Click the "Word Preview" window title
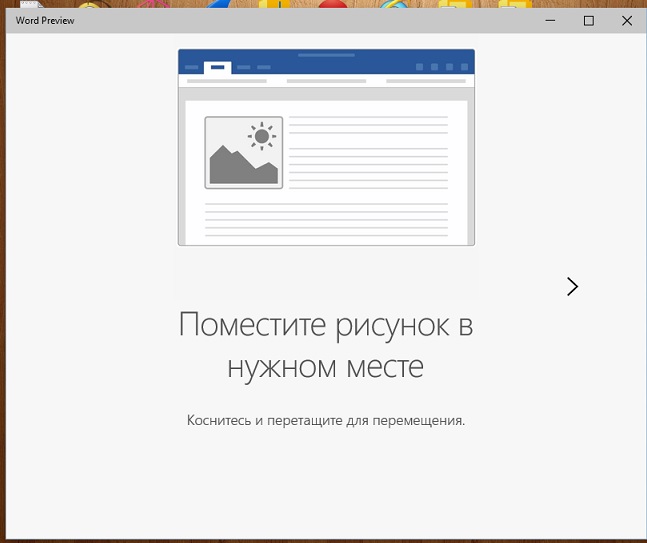 (x=45, y=21)
